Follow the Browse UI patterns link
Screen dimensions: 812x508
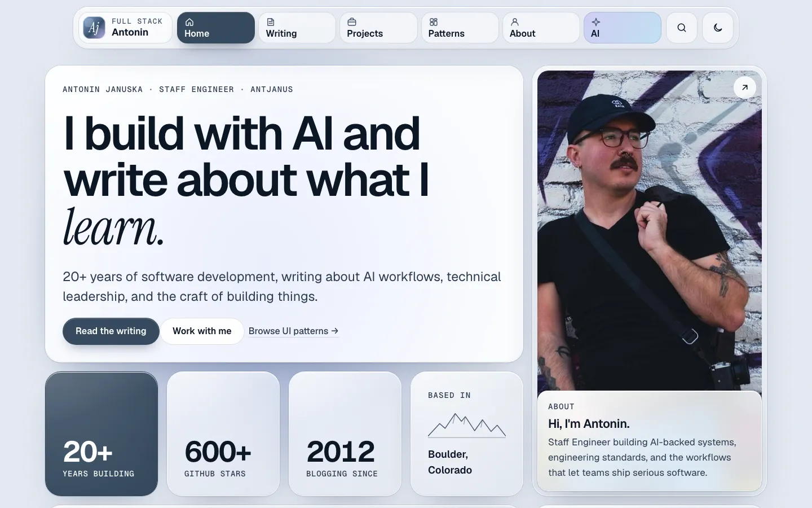click(x=294, y=331)
